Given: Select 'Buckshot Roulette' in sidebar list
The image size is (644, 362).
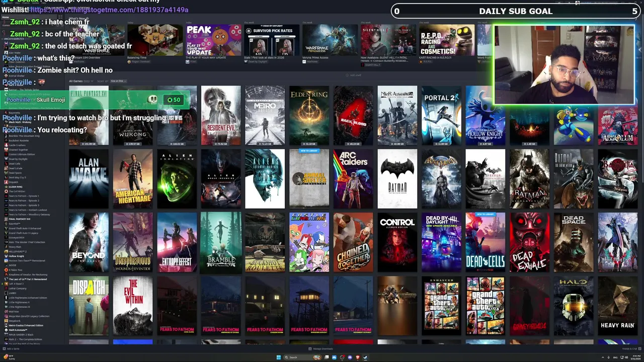Looking at the screenshot, I should [19, 141].
